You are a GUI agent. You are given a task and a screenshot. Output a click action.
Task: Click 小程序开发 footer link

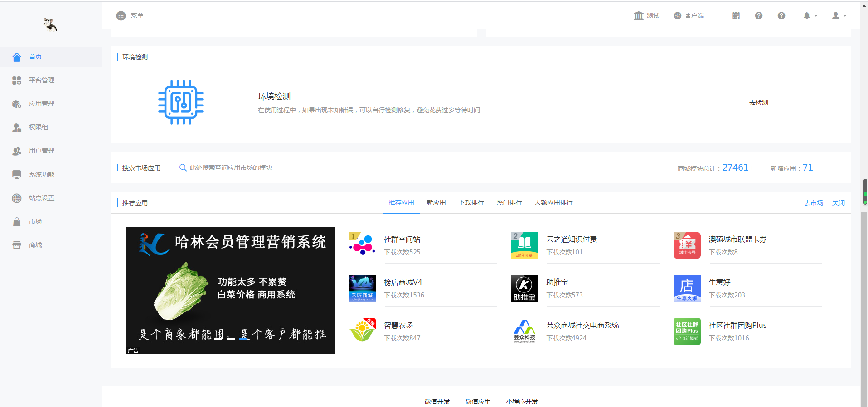point(522,402)
